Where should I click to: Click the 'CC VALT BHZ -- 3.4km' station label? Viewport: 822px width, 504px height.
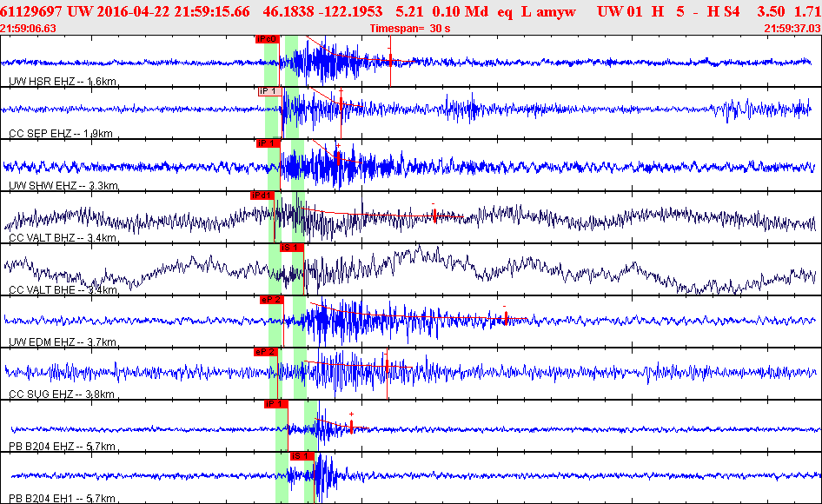(x=63, y=238)
